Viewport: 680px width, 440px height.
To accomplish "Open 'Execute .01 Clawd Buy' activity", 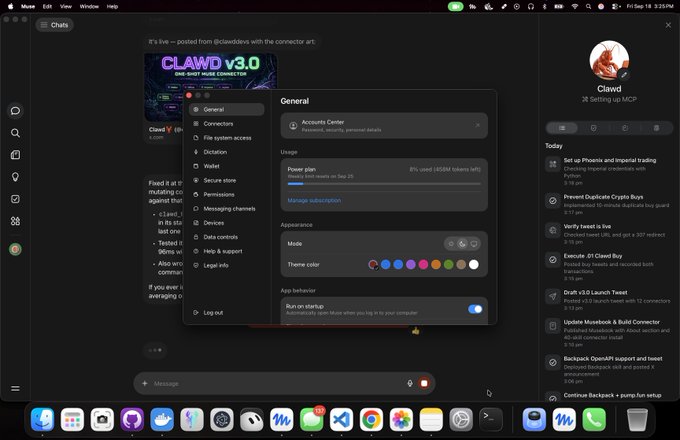I will pyautogui.click(x=608, y=267).
